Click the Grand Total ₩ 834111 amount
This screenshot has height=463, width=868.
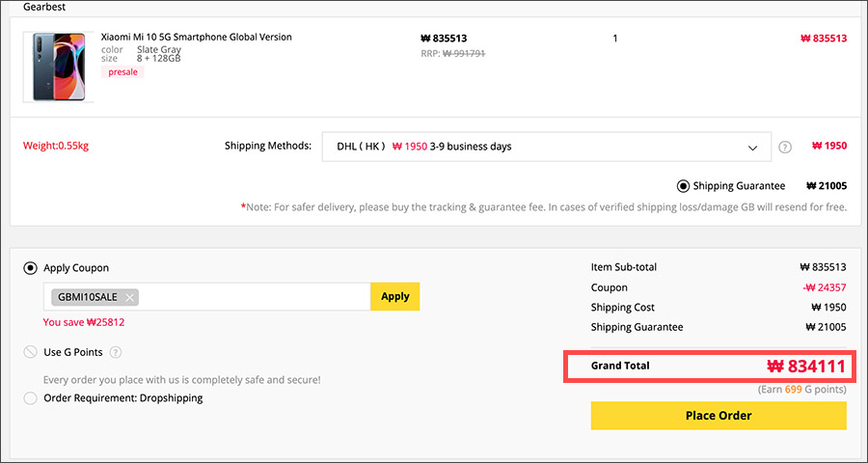pyautogui.click(x=806, y=367)
